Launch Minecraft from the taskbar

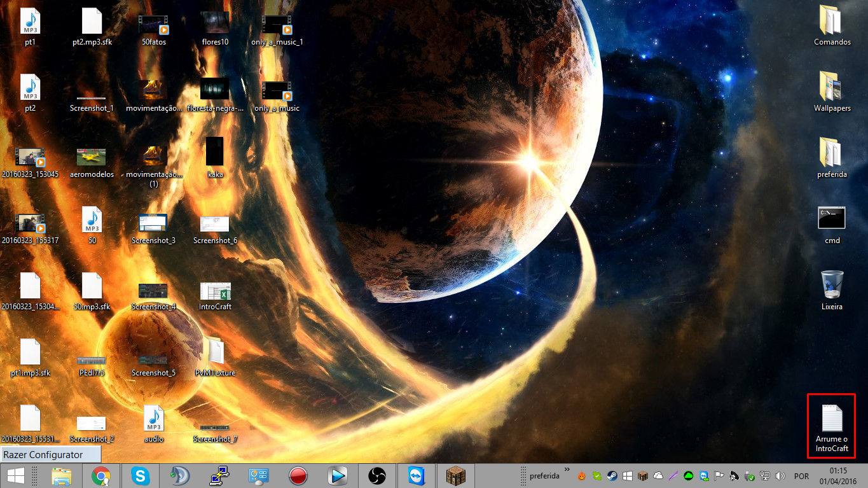tap(456, 475)
